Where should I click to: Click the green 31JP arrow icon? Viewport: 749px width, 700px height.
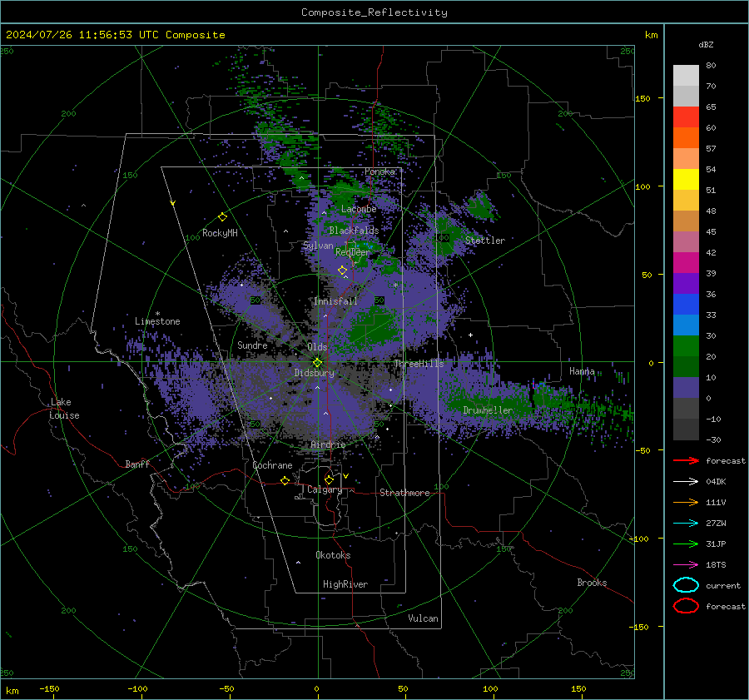[686, 544]
